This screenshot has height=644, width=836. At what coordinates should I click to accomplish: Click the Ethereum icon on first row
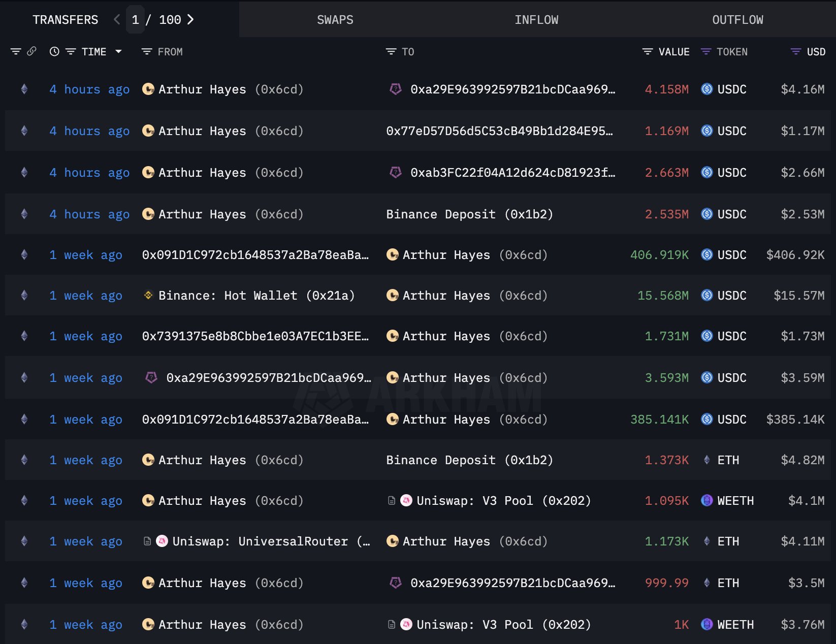24,89
